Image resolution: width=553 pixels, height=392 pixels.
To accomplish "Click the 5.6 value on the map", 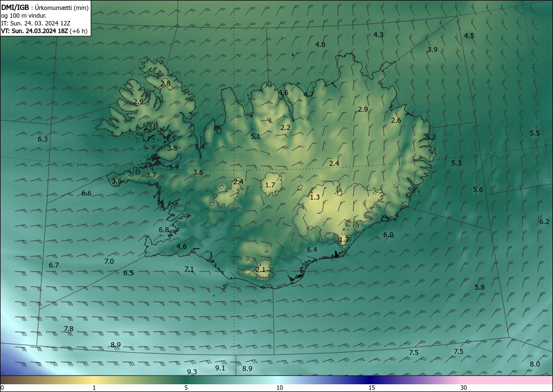I will pyautogui.click(x=478, y=190).
